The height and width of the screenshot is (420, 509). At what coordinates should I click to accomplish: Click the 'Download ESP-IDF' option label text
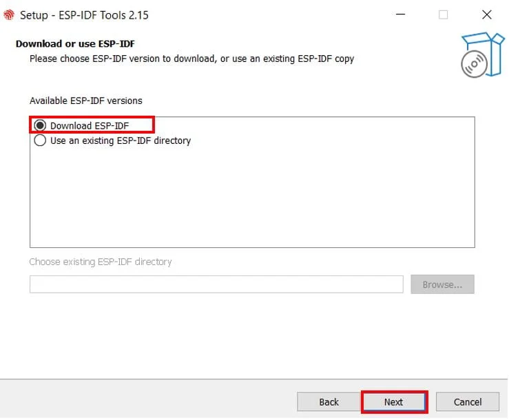[90, 125]
